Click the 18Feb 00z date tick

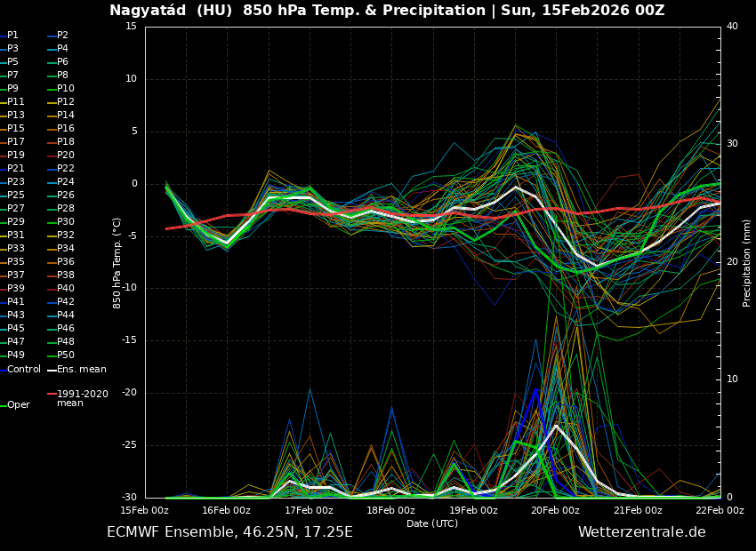[x=391, y=510]
